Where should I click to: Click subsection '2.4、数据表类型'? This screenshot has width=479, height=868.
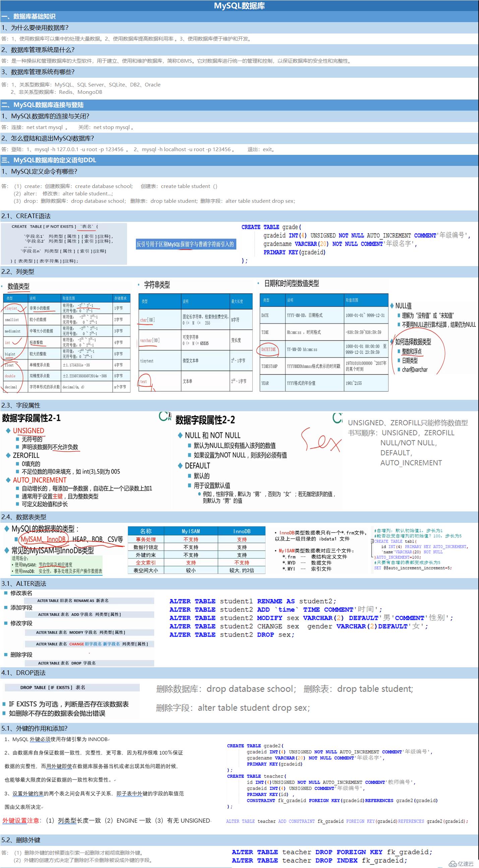(23, 517)
